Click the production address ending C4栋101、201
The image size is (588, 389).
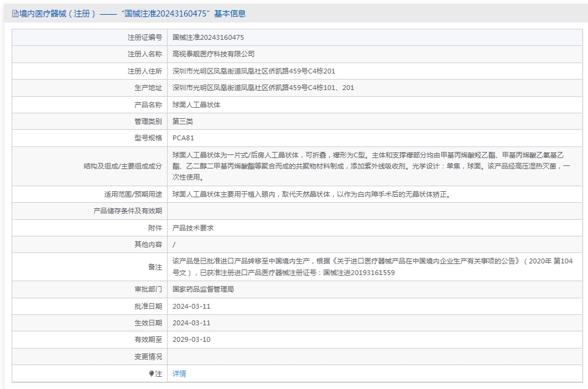coord(263,88)
